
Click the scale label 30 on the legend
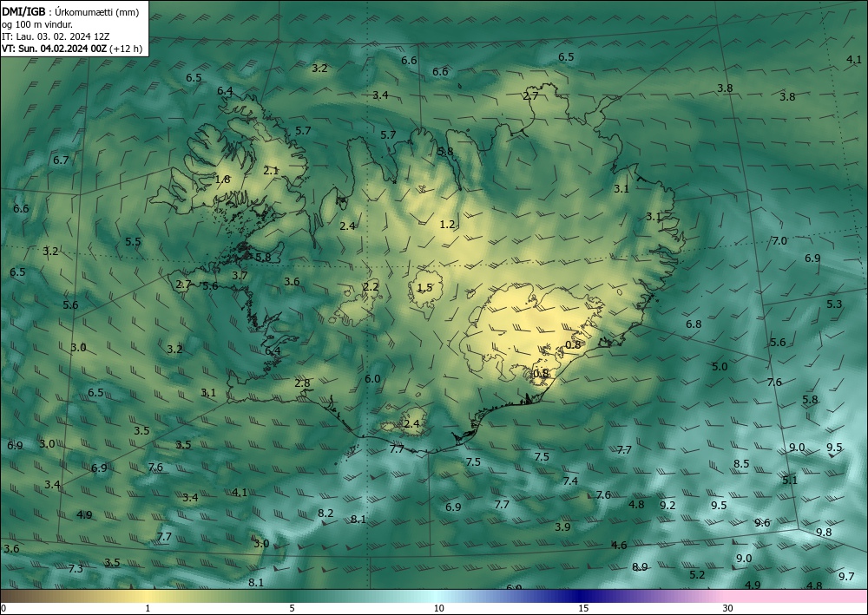click(727, 608)
